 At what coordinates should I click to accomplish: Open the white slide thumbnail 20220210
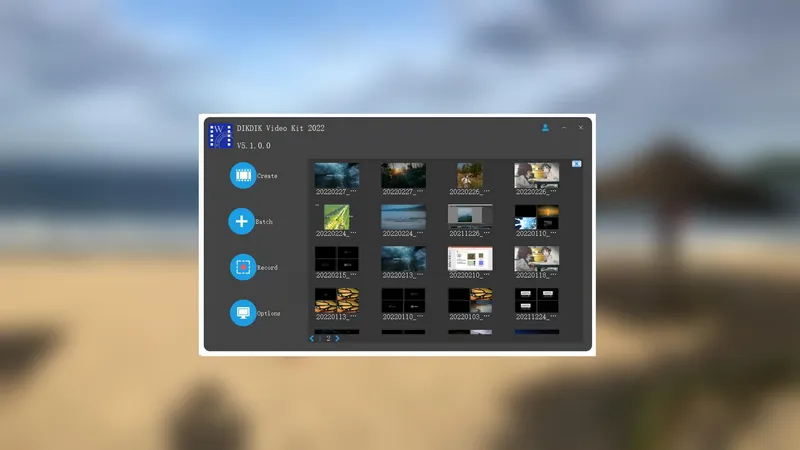470,259
